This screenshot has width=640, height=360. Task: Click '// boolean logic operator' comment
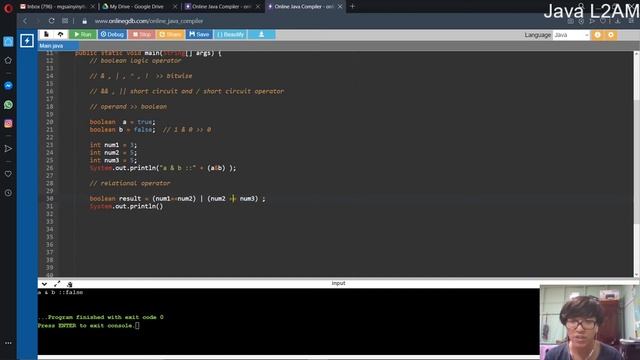click(x=135, y=60)
